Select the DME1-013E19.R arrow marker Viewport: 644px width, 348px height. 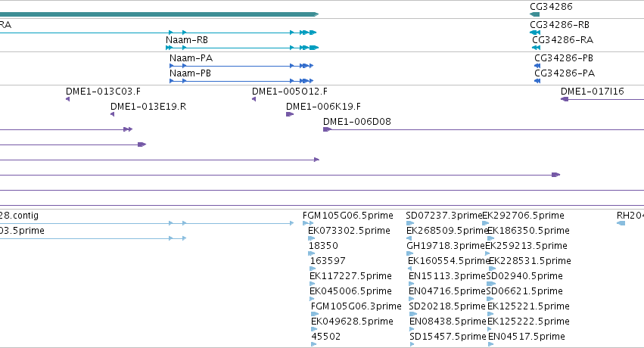click(113, 114)
